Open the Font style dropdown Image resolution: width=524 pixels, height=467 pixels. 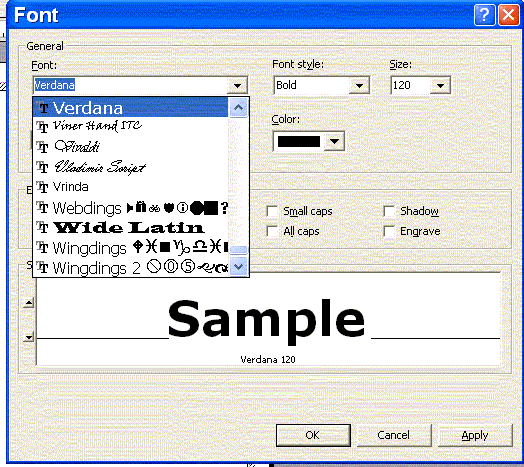coord(359,86)
